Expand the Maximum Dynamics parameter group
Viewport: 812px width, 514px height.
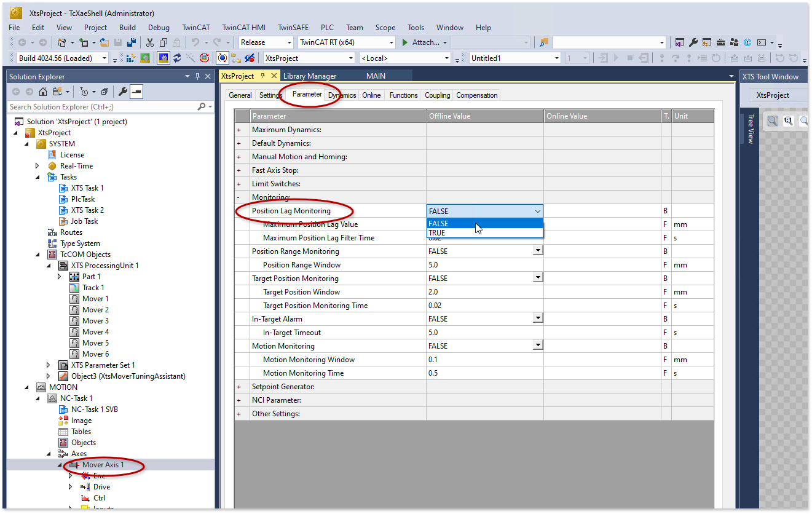point(239,130)
